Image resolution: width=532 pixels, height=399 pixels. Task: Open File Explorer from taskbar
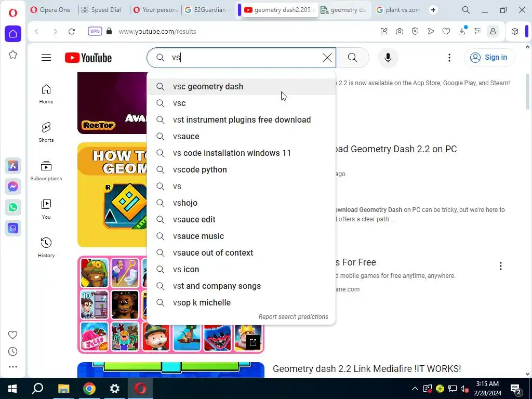pos(63,389)
